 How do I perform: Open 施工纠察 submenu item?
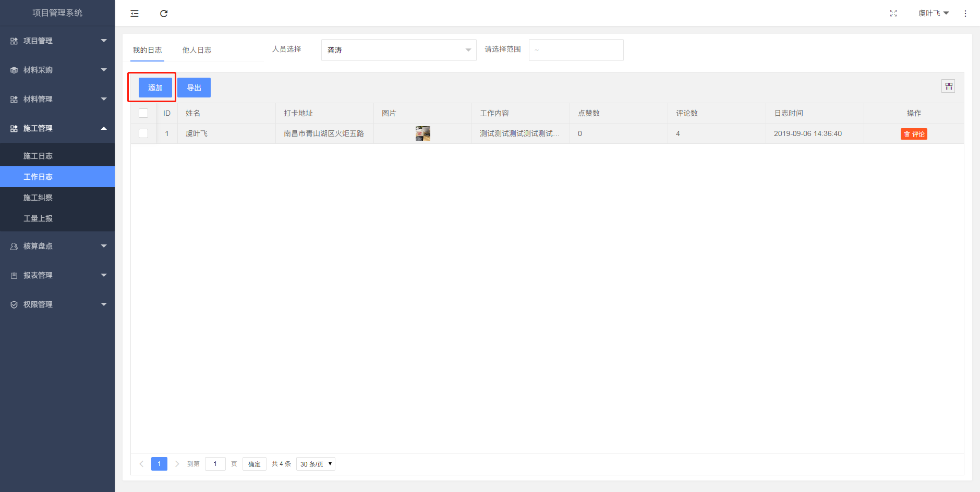coord(57,198)
